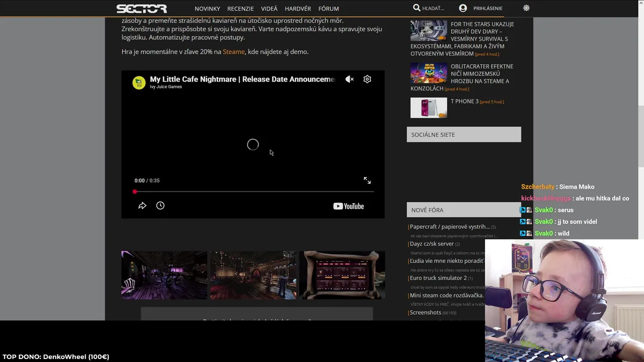
Task: Open the T Phone 3 phone thumbnail
Action: (429, 108)
